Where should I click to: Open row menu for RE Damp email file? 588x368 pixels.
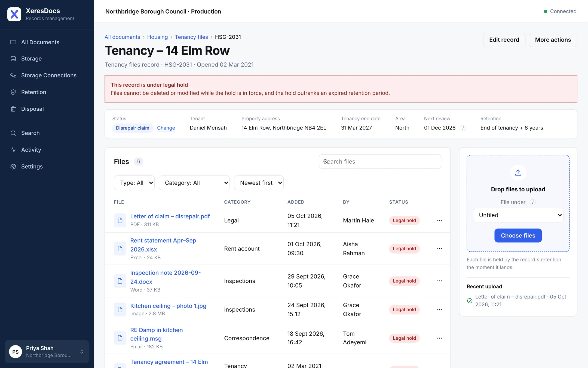point(439,338)
